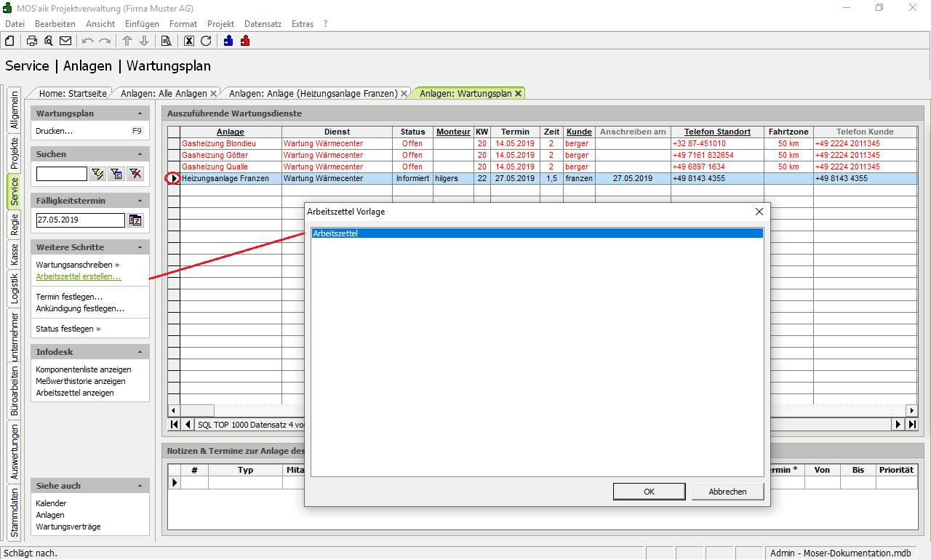Click the refresh toolbar icon
The height and width of the screenshot is (560, 931).
[x=206, y=41]
